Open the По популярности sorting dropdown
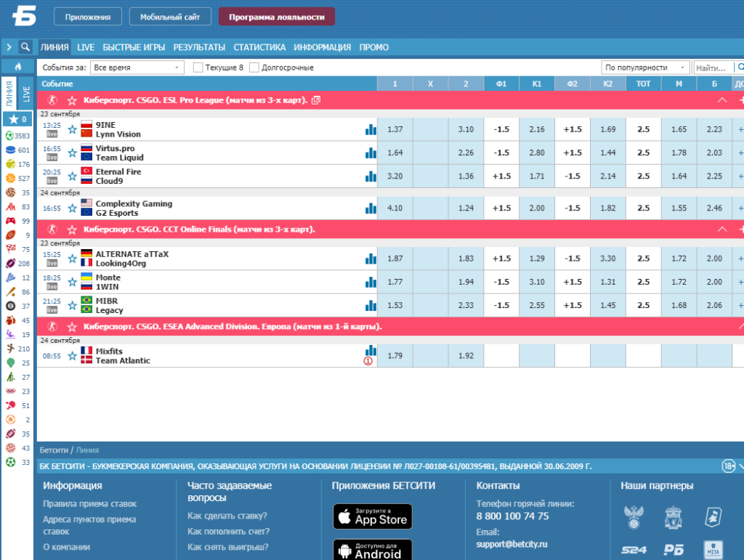 click(645, 68)
